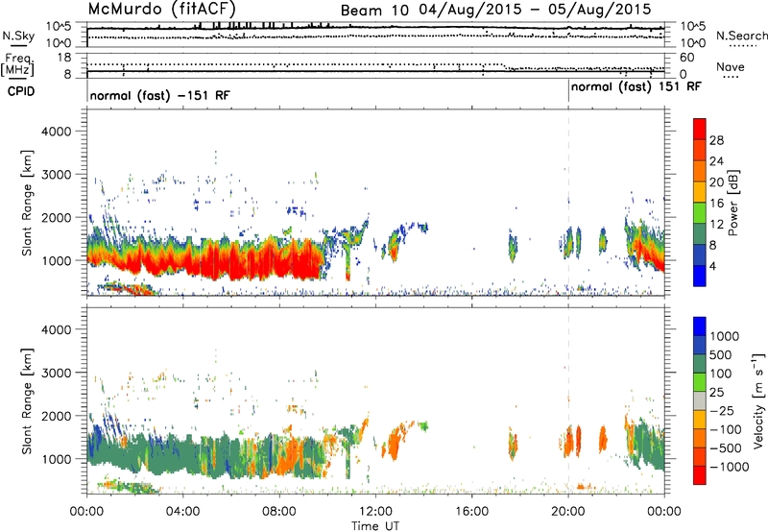Image resolution: width=768 pixels, height=532 pixels.
Task: Pick the light green 12–16 dB power swatch
Action: [x=700, y=213]
